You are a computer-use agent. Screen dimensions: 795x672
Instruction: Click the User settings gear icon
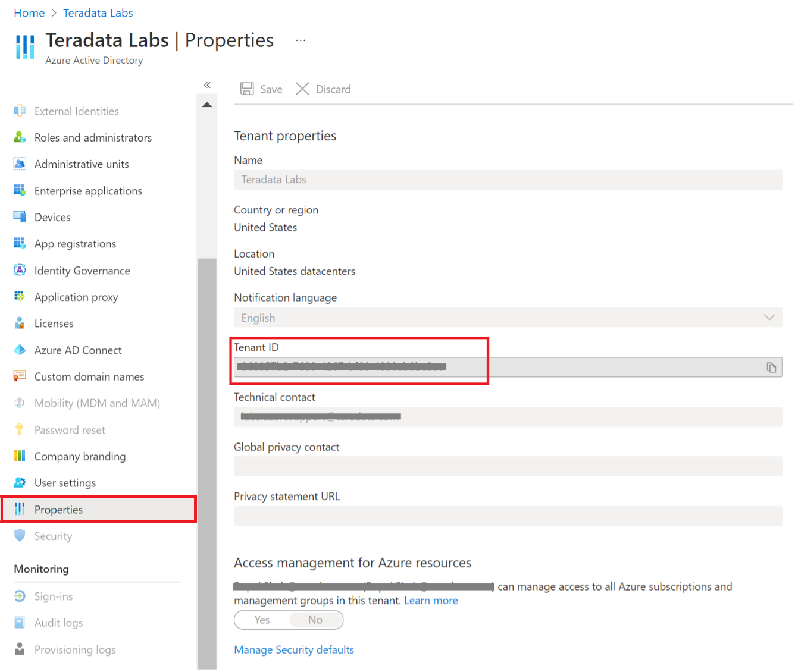pos(20,482)
